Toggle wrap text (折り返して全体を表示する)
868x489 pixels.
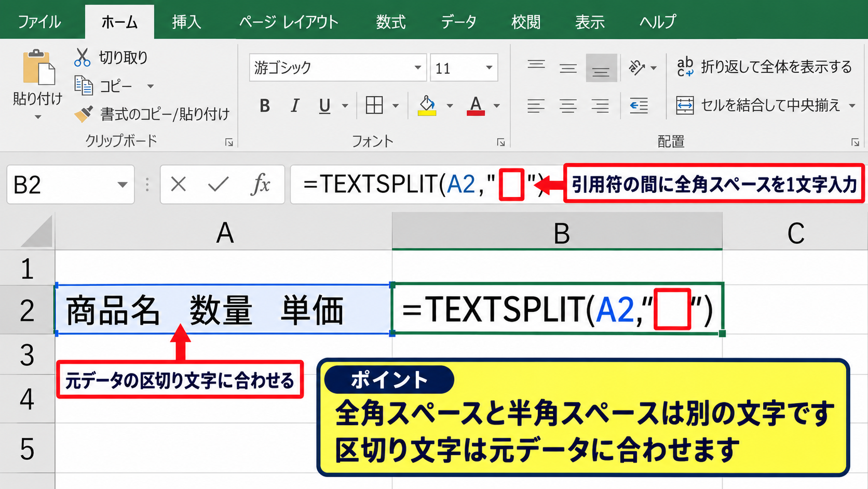coord(765,67)
